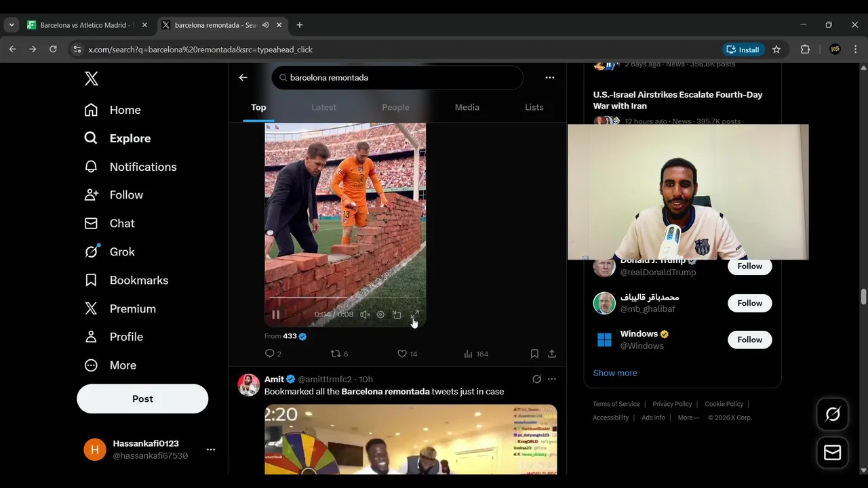Open Explore from the sidebar

click(117, 138)
